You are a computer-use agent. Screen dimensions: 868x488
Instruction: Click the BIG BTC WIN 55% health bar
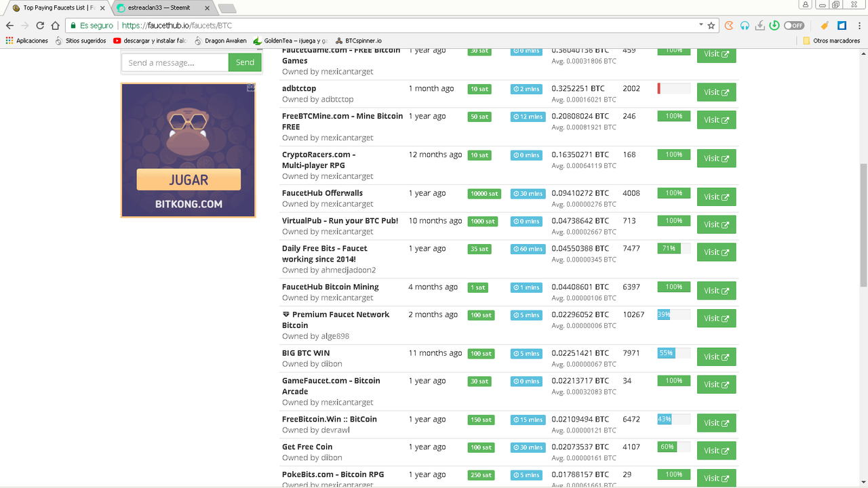[x=674, y=353]
